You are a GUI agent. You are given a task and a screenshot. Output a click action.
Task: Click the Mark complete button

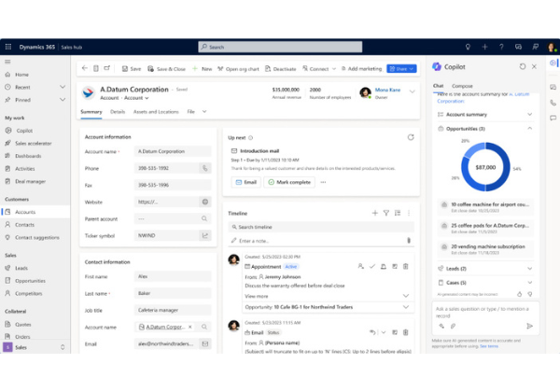point(288,182)
